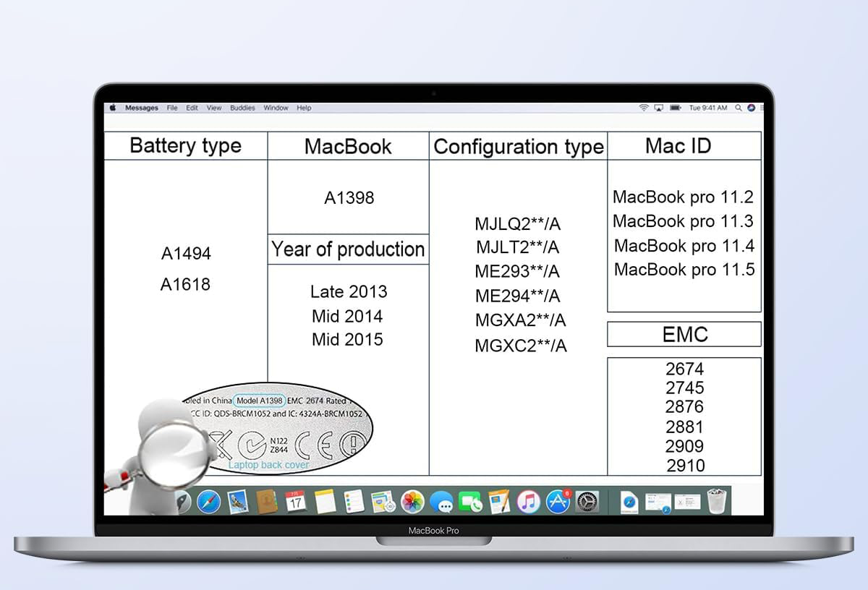
Task: Launch FaceTime from the dock
Action: [471, 501]
